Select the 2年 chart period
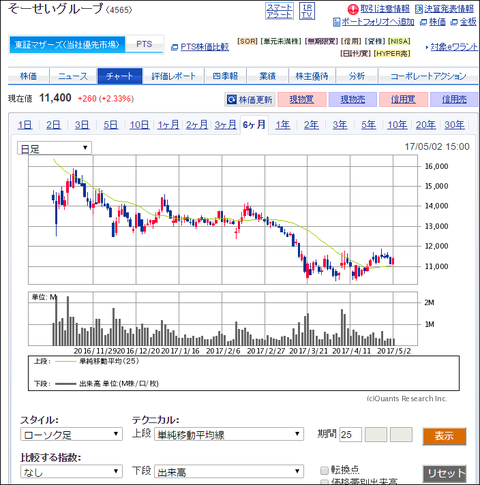 311,125
